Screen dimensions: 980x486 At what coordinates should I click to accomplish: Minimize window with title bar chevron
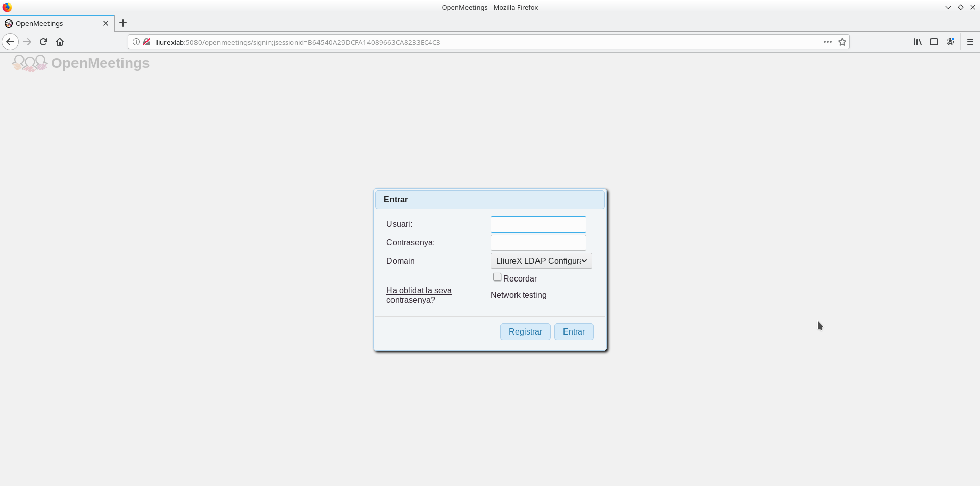click(x=948, y=7)
